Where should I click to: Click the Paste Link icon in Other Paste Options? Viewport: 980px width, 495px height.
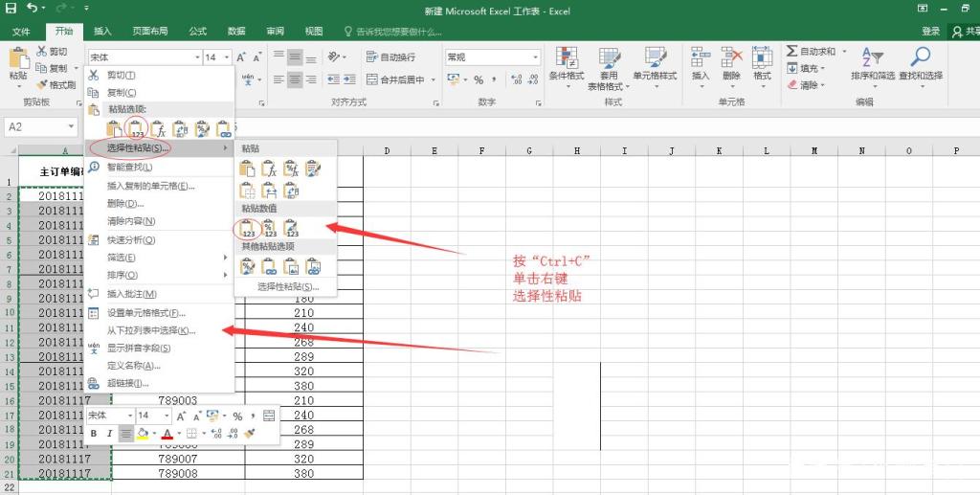[x=269, y=267]
